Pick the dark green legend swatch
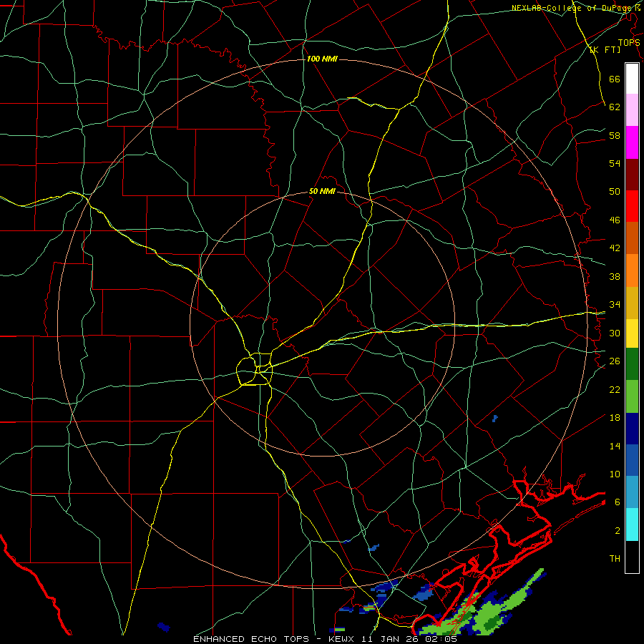This screenshot has height=644, width=644. pyautogui.click(x=632, y=364)
